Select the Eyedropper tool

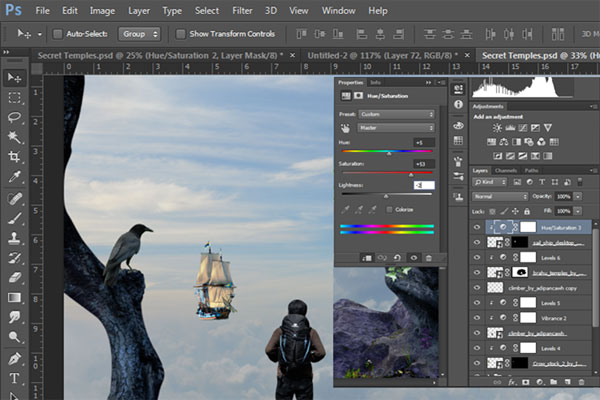click(14, 177)
